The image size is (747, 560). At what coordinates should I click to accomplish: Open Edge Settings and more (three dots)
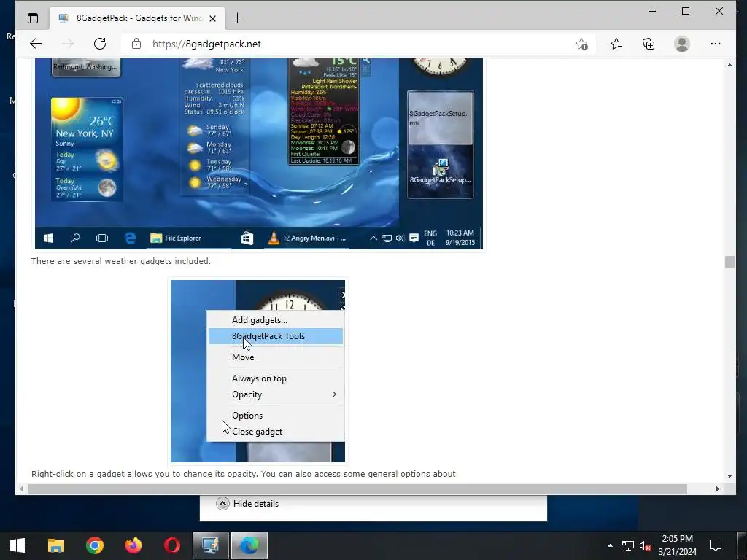715,44
